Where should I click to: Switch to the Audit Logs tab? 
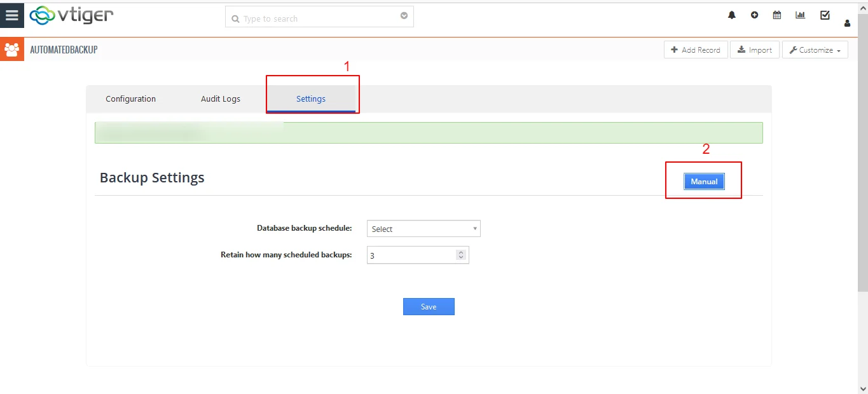coord(221,99)
